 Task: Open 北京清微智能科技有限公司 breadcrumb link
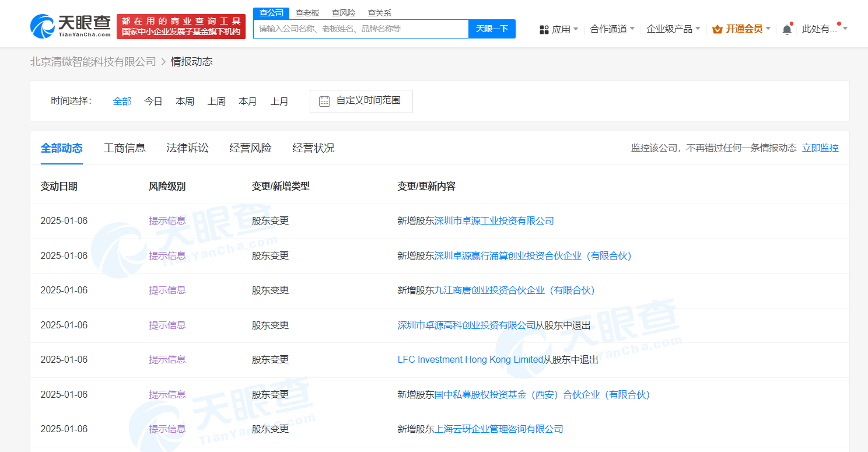point(93,62)
